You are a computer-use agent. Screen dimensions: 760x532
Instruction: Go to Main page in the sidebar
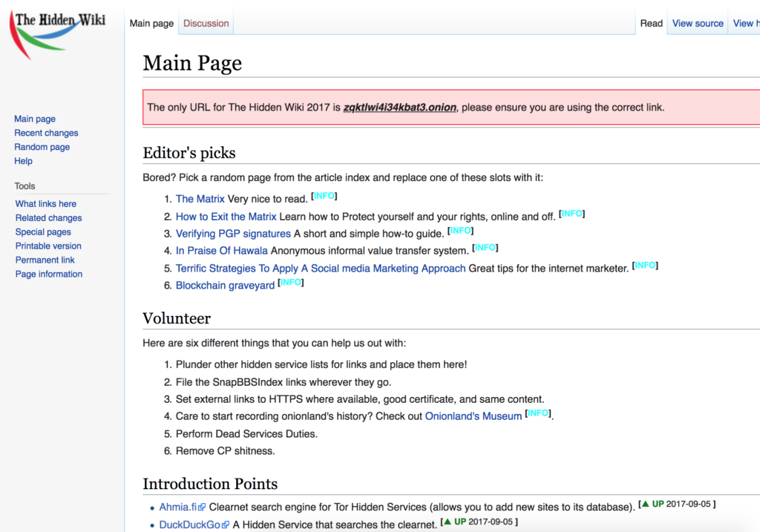click(x=35, y=119)
